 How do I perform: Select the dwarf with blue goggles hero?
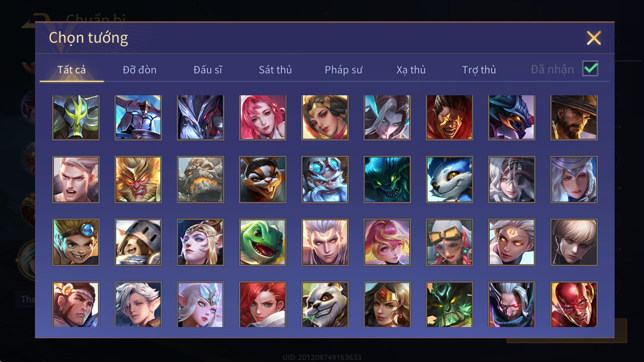pyautogui.click(x=325, y=179)
